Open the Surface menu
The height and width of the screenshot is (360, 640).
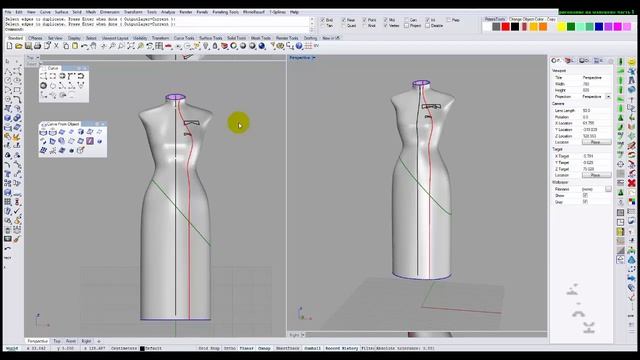tap(62, 12)
